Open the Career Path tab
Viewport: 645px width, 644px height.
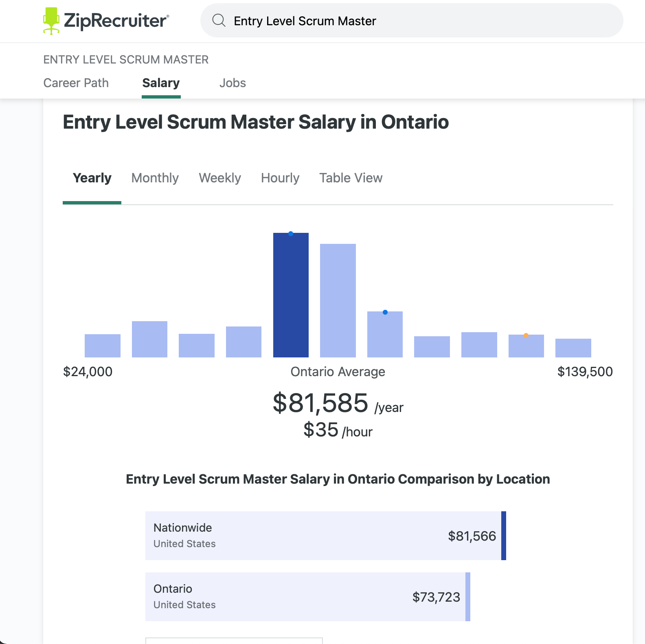click(76, 83)
